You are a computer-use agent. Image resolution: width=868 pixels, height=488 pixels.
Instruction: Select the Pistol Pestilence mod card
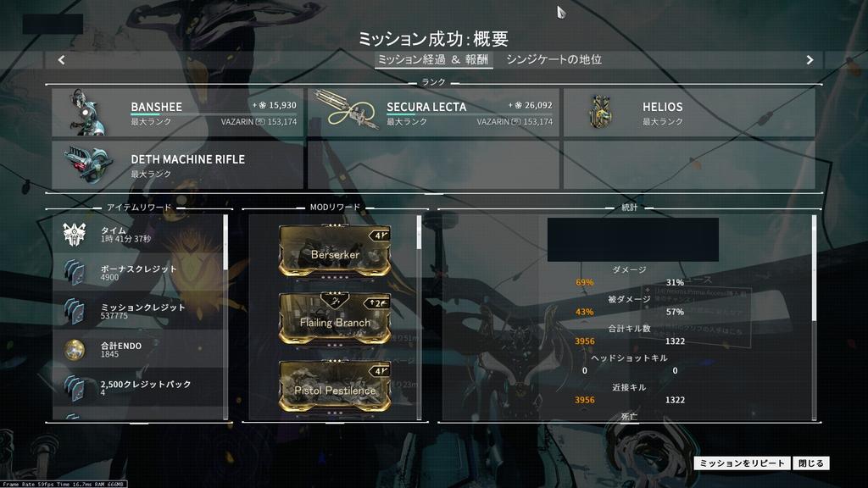pyautogui.click(x=335, y=386)
